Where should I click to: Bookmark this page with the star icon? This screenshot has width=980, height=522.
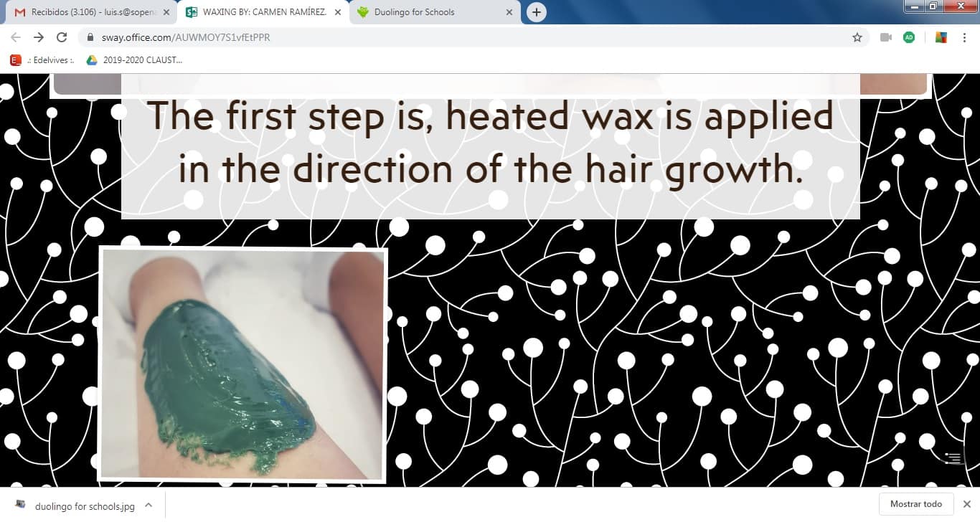pyautogui.click(x=857, y=37)
